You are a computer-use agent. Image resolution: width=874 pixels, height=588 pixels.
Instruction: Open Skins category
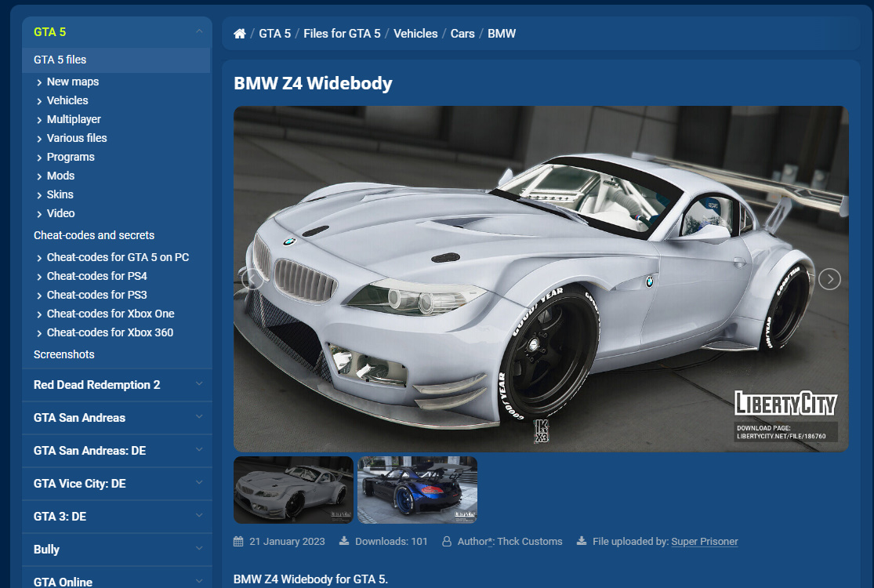point(60,194)
